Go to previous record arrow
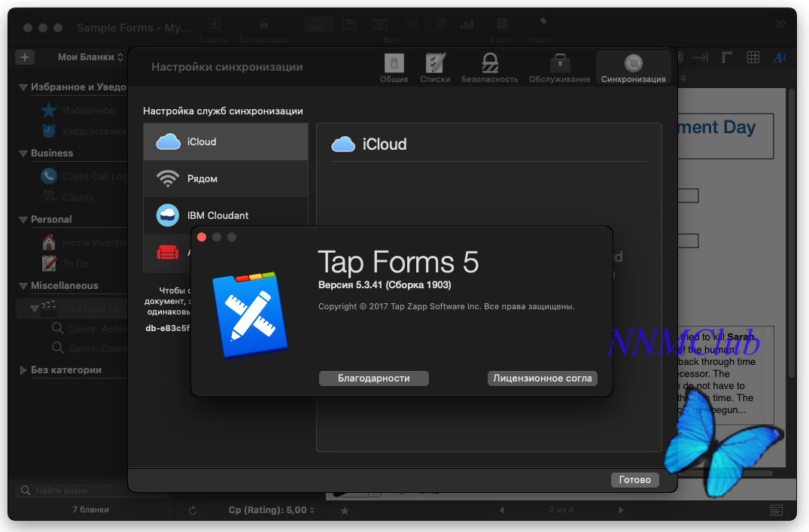The image size is (809, 532). 501,510
